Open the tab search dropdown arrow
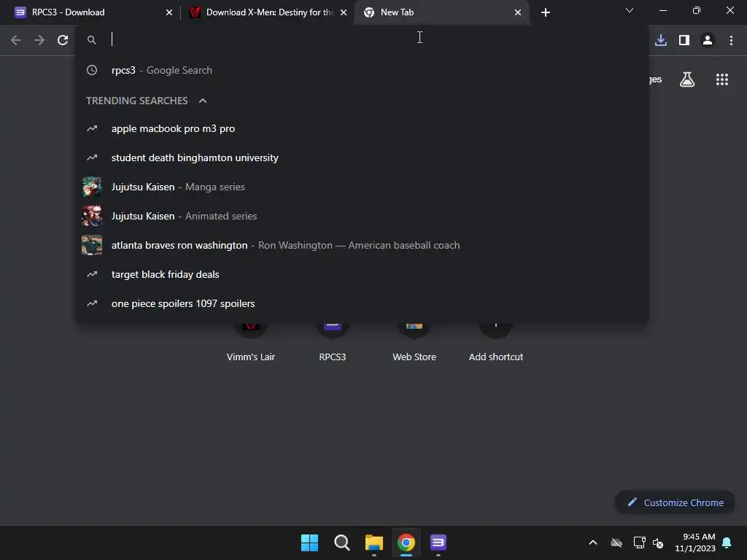747x560 pixels. pos(630,10)
